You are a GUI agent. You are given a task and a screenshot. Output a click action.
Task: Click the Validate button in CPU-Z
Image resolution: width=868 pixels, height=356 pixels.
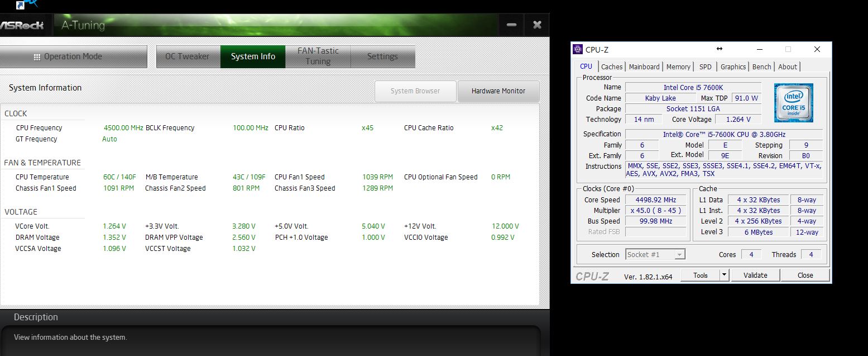click(755, 275)
